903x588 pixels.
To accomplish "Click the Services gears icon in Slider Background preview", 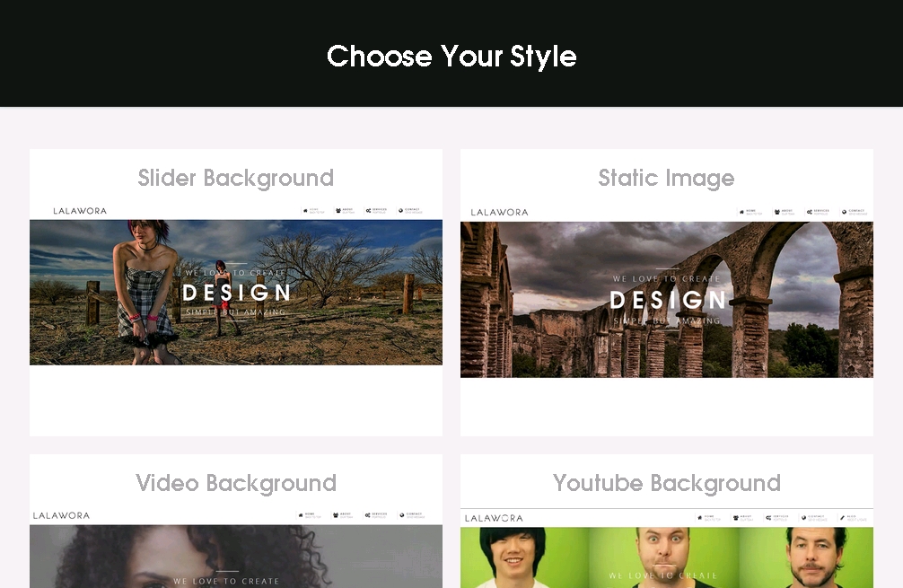I will click(x=368, y=211).
